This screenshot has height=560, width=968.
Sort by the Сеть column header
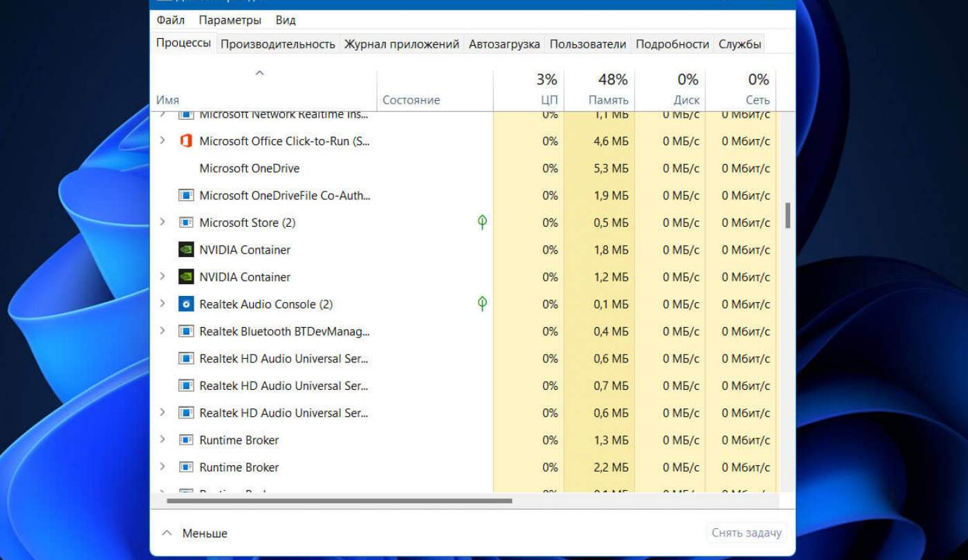(x=758, y=100)
